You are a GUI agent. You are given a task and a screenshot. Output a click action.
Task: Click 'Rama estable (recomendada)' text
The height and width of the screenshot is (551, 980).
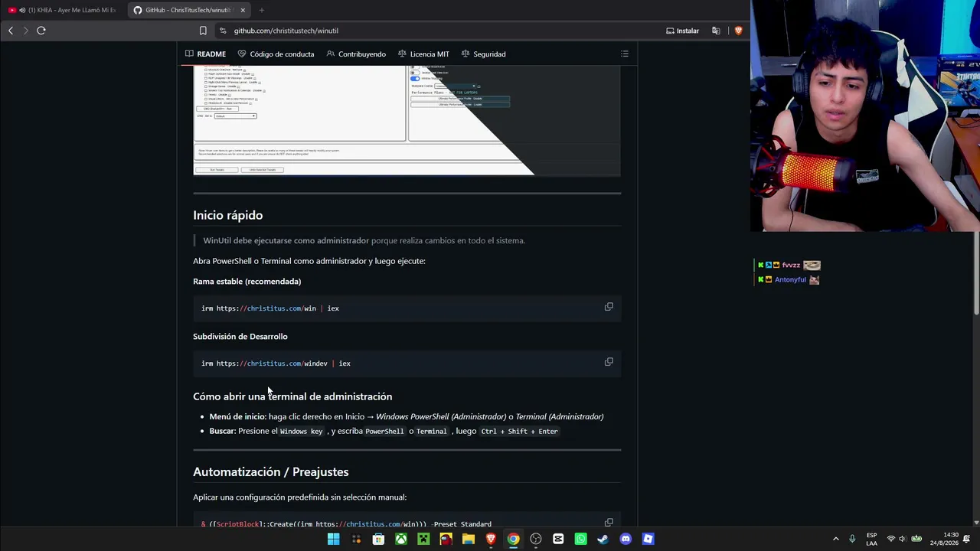[x=247, y=282]
